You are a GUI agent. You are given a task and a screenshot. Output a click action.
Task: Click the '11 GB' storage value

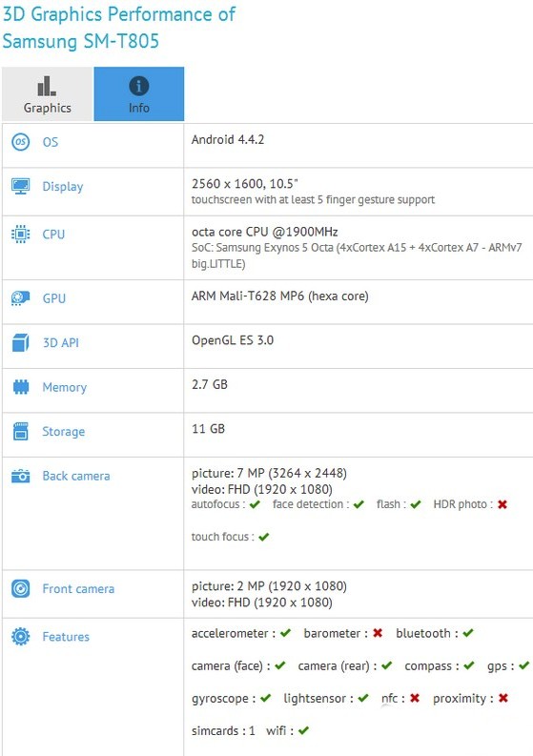209,429
